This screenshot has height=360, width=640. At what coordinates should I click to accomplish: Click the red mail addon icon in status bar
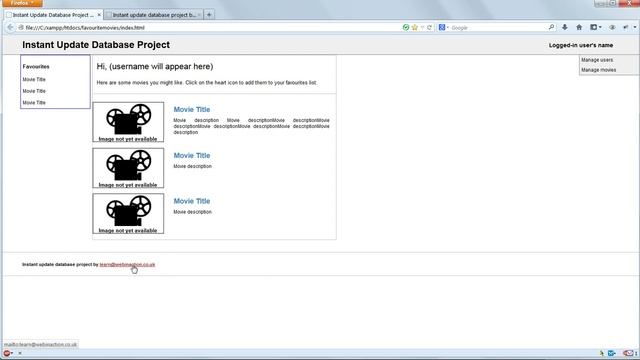[628, 353]
